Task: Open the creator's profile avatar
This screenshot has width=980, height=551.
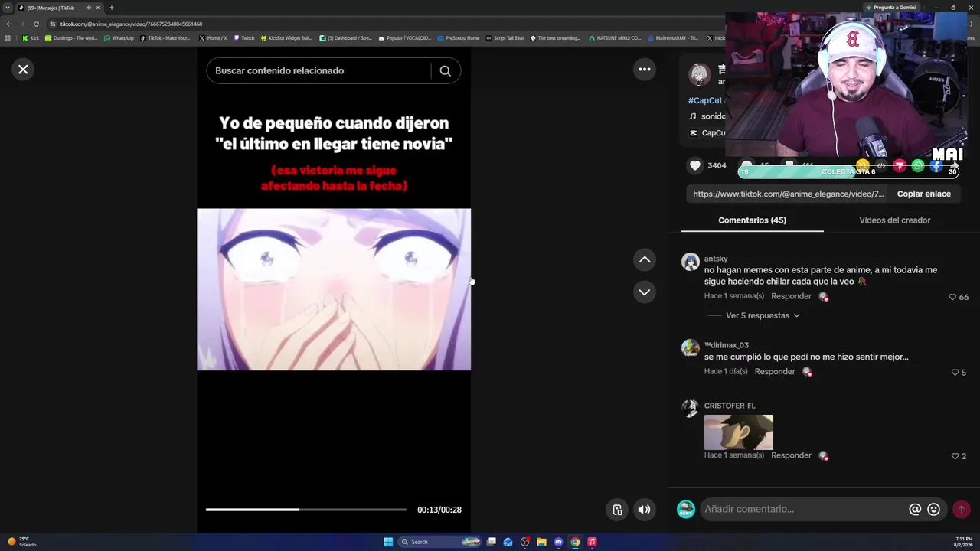Action: coord(699,75)
